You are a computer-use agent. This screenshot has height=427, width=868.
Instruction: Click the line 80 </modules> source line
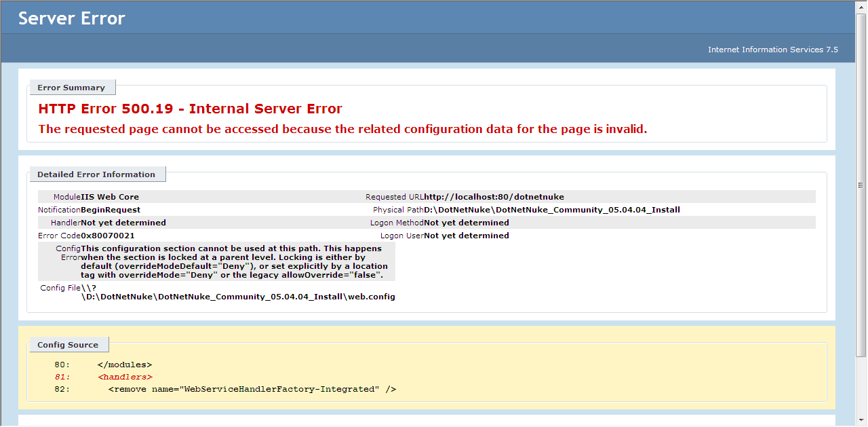tap(103, 365)
